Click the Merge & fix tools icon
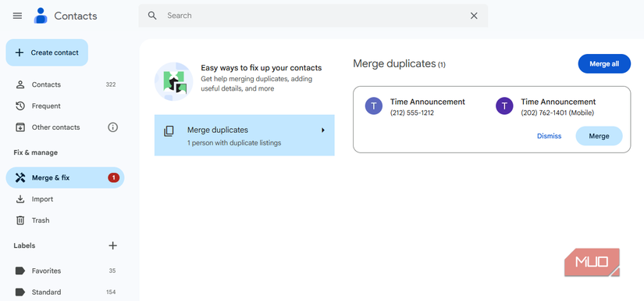The height and width of the screenshot is (301, 644). point(20,177)
